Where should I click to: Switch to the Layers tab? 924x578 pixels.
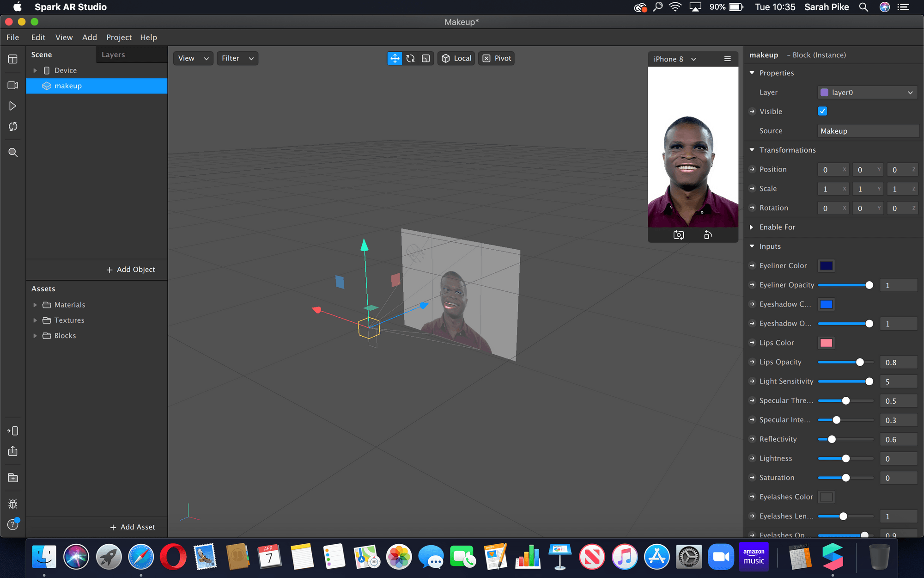113,55
